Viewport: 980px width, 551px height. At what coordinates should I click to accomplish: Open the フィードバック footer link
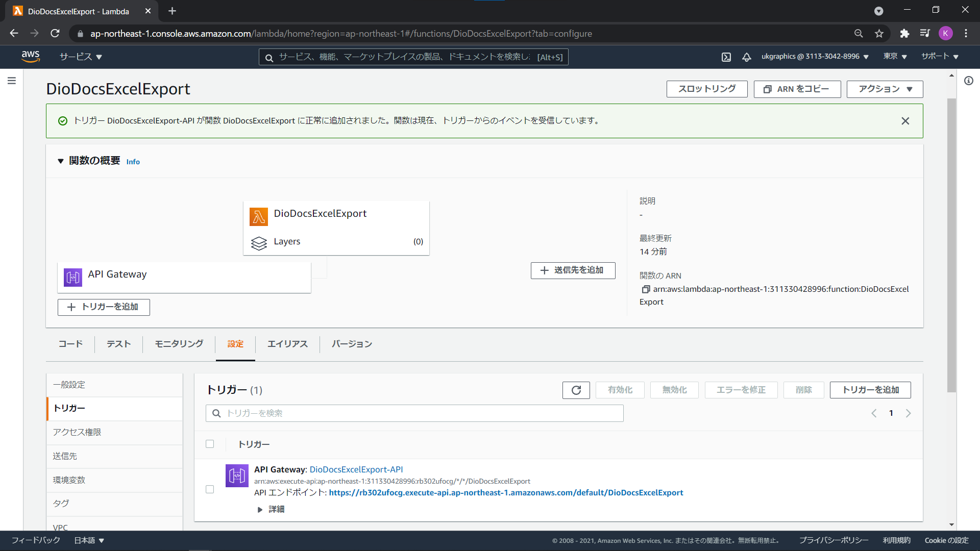(36, 541)
